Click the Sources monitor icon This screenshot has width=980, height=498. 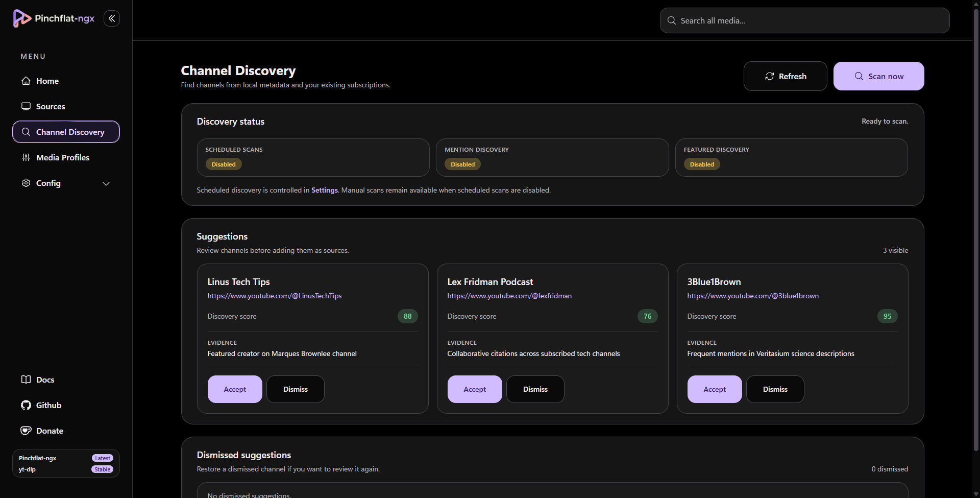26,106
